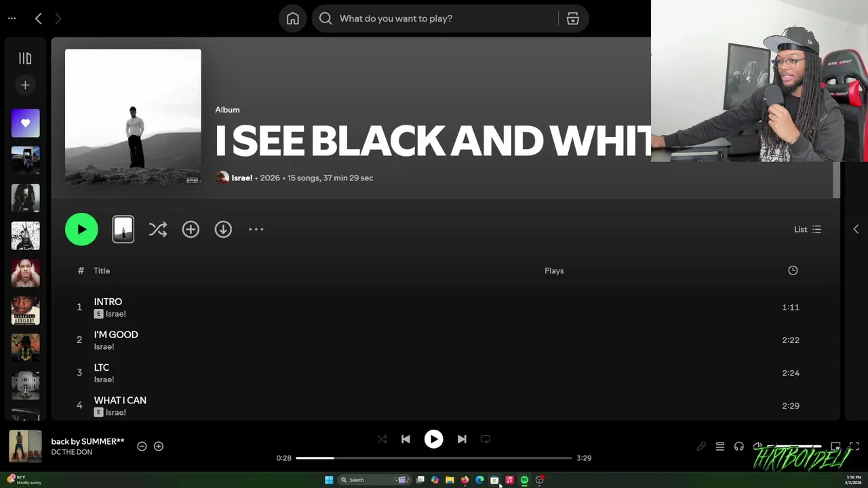Open the Israe! artist link in header
Screen dimensions: 868x488
242,178
